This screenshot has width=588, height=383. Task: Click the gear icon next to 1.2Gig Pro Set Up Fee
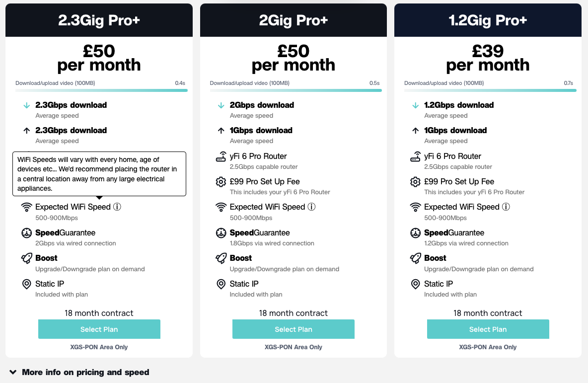pyautogui.click(x=415, y=182)
